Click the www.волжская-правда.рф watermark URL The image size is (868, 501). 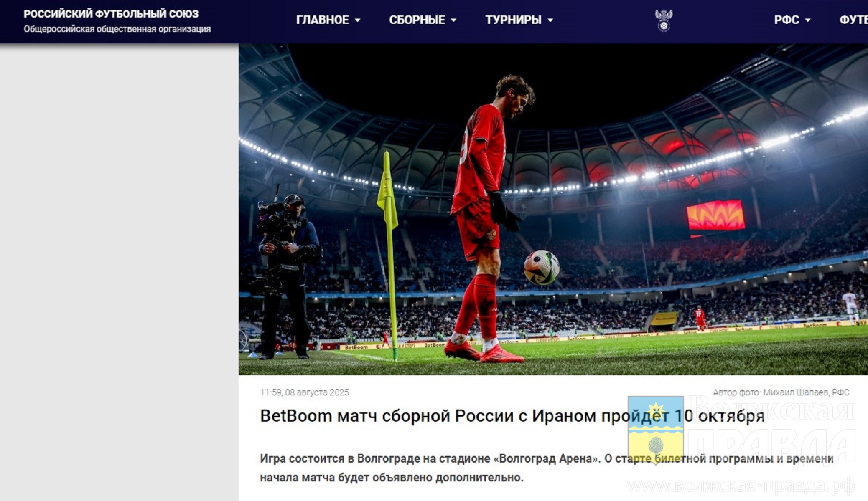pyautogui.click(x=741, y=486)
